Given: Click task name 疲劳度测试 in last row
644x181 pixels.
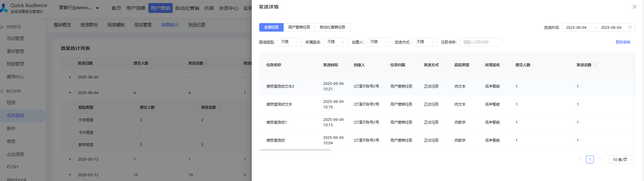Looking at the screenshot, I should click(276, 141).
